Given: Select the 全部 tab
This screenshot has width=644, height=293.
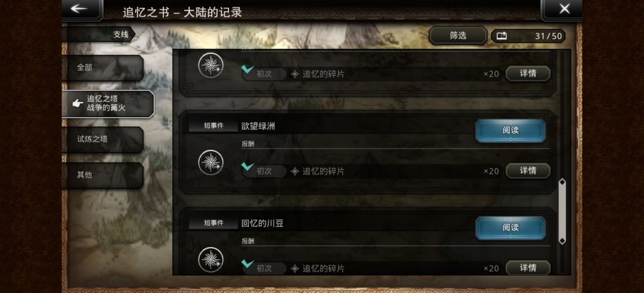Looking at the screenshot, I should tap(103, 67).
